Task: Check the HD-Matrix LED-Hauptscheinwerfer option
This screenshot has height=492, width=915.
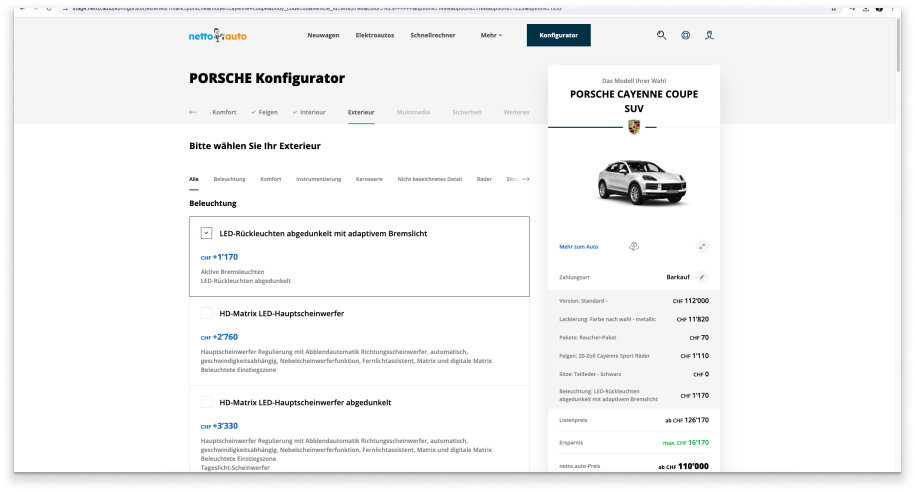Action: [206, 313]
